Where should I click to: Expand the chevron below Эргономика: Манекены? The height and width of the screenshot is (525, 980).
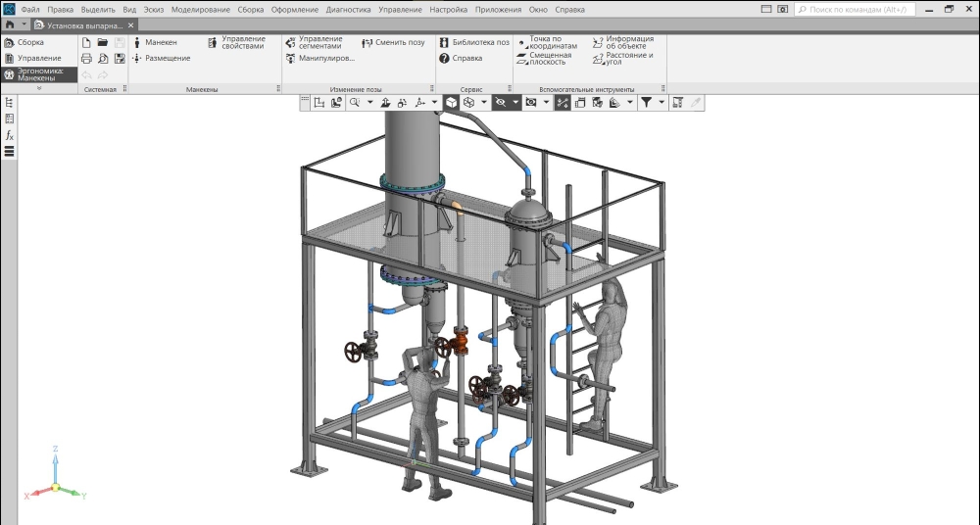(39, 88)
